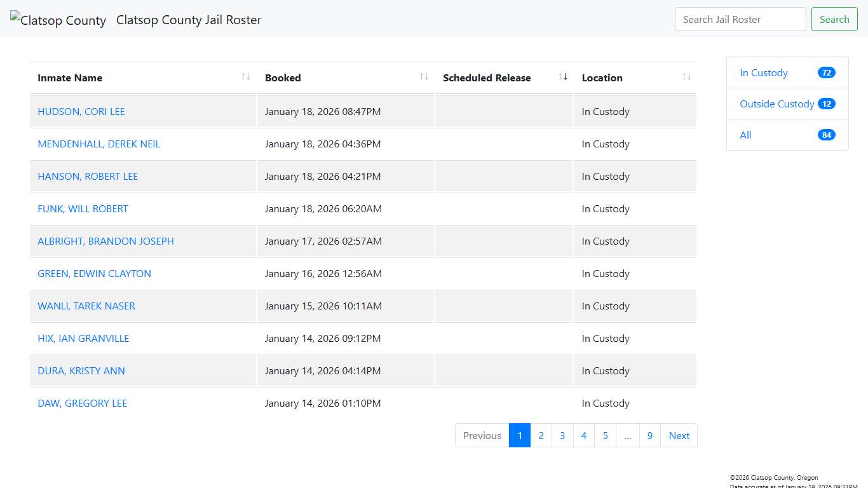
Task: View details for MENDENHALL, DEREK NEIL
Action: tap(98, 144)
